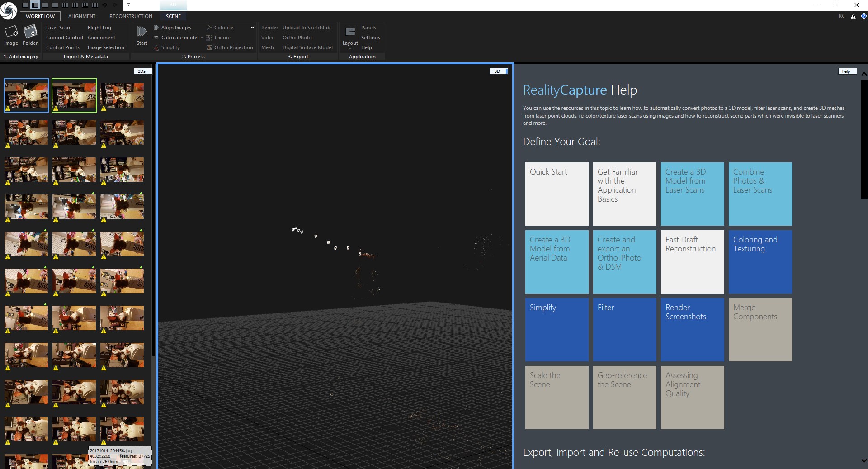Open the Coloring and Texturing tile
868x469 pixels.
coord(760,262)
